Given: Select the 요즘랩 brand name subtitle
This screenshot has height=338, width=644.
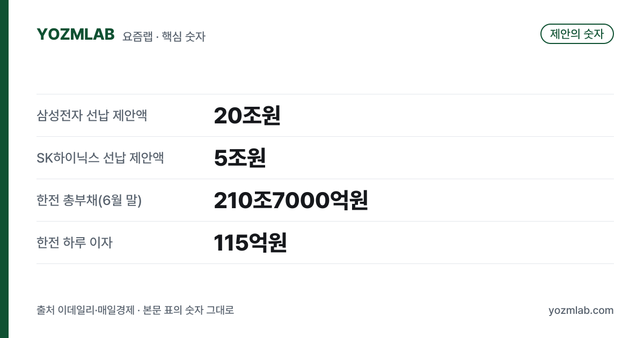Looking at the screenshot, I should (x=137, y=36).
